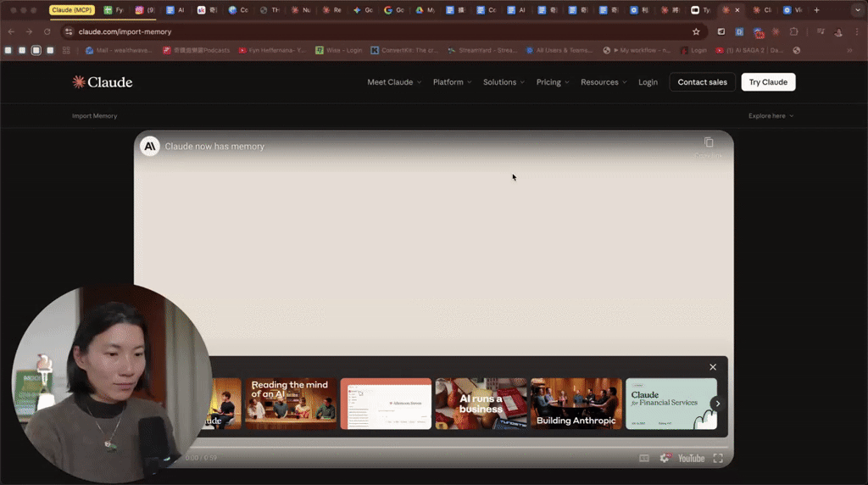Open the Extensions puzzle-piece icon
Viewport: 868px width, 485px height.
pos(793,31)
